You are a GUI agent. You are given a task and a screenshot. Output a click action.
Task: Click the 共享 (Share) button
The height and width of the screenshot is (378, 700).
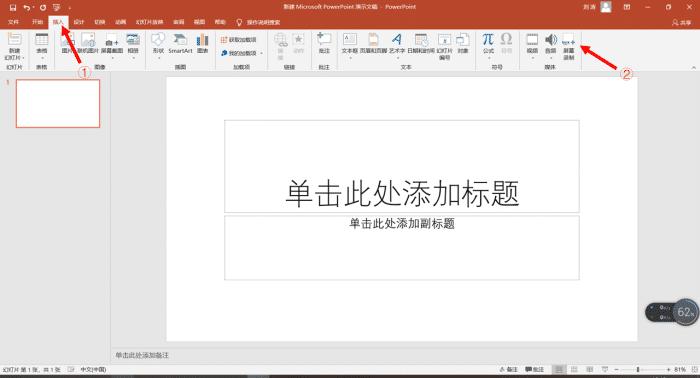pyautogui.click(x=682, y=22)
